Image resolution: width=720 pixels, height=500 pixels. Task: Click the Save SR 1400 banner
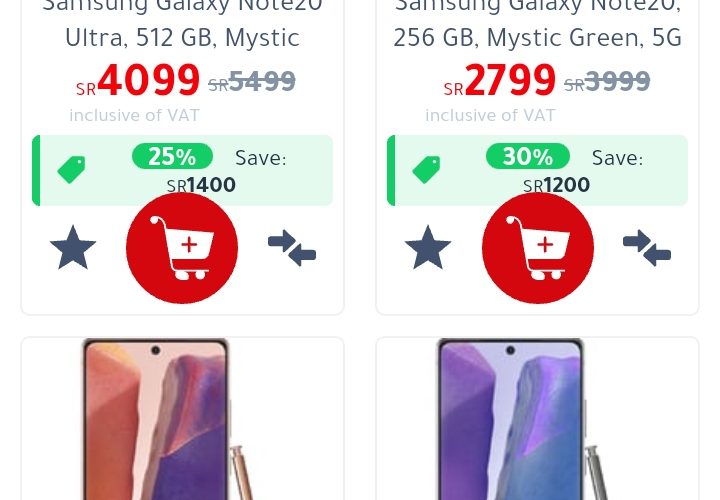click(x=182, y=170)
